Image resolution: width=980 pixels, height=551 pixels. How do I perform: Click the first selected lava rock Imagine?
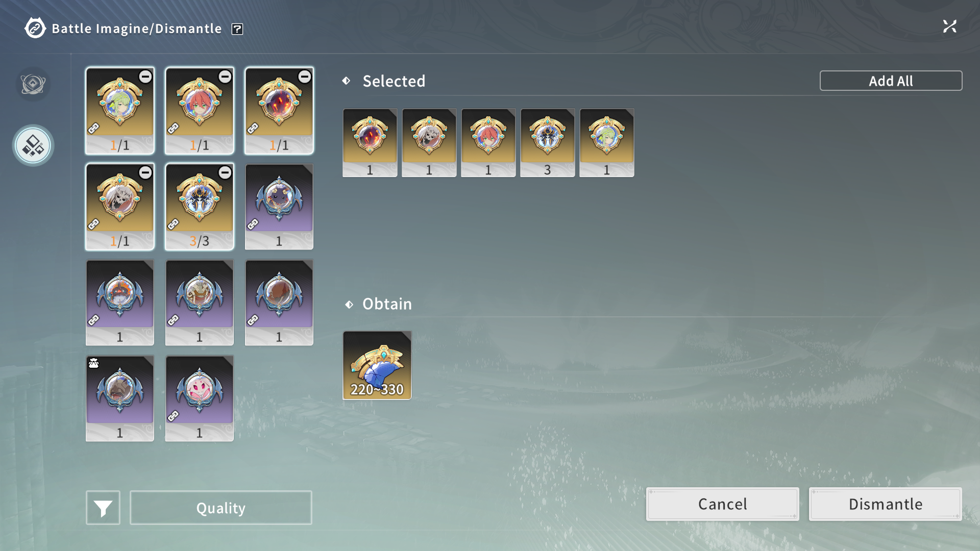point(370,143)
